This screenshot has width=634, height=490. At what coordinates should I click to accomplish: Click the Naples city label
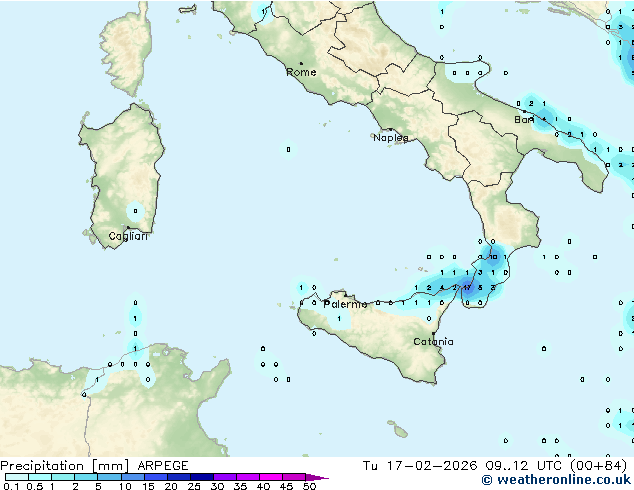click(x=391, y=138)
